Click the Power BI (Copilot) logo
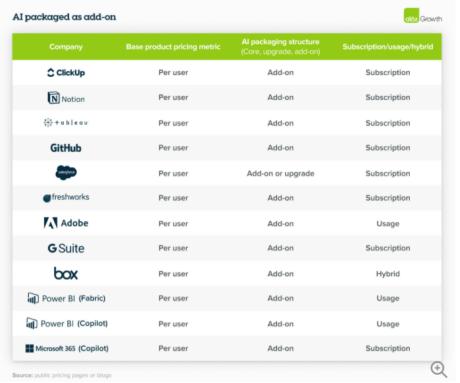Image resolution: width=460 pixels, height=383 pixels. point(67,323)
